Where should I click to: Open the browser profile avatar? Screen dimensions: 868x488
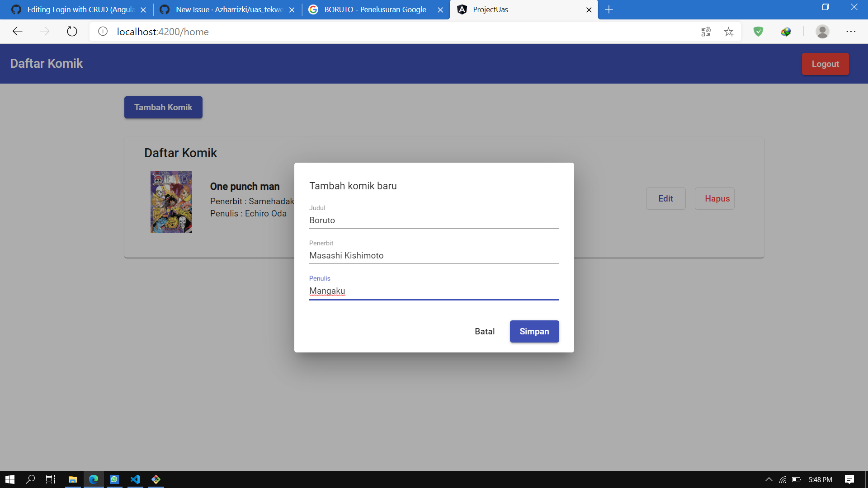(822, 32)
